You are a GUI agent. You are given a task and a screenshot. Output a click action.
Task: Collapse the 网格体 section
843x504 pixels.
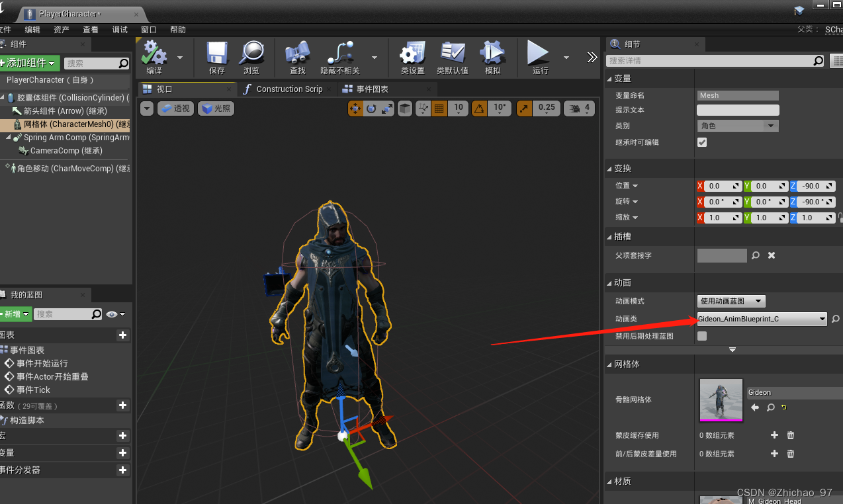tap(609, 364)
